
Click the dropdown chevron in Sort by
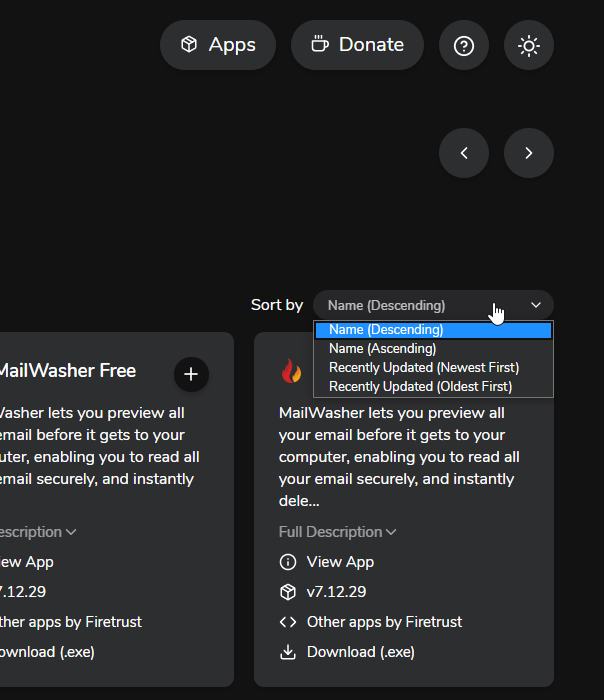tap(536, 305)
